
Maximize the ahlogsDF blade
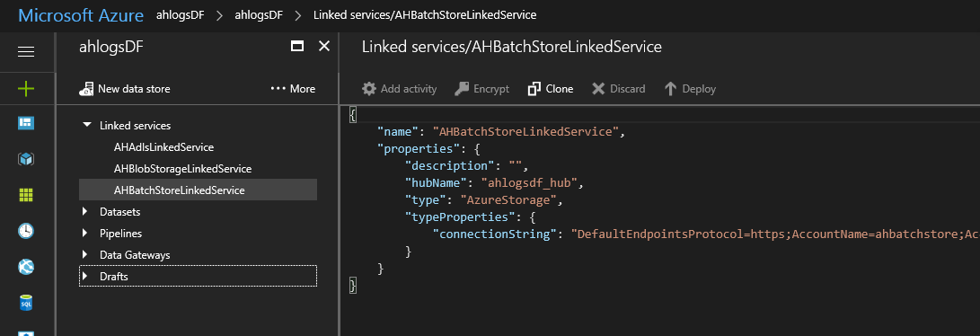tap(297, 46)
